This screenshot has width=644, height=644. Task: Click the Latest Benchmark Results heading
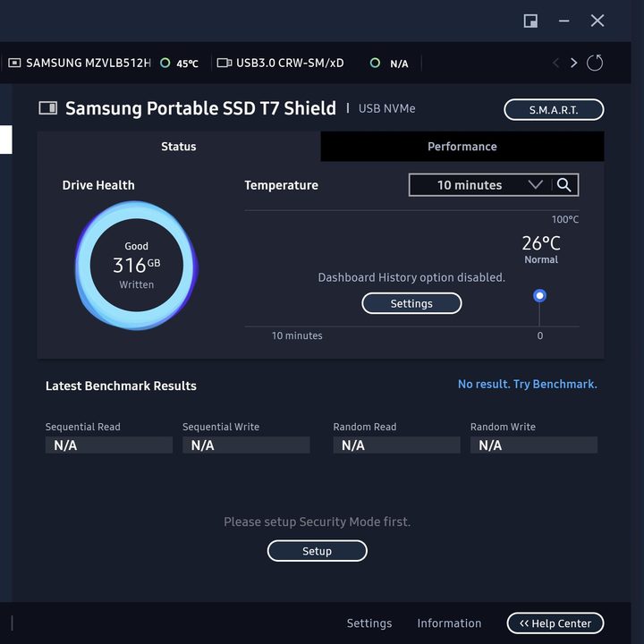point(121,386)
